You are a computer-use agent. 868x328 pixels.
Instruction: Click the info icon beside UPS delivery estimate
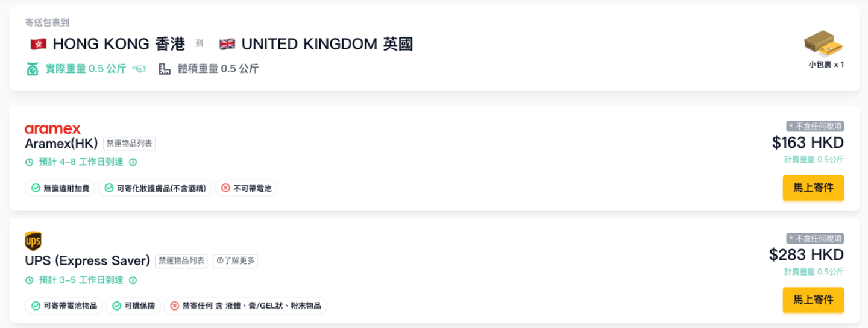coord(133,280)
